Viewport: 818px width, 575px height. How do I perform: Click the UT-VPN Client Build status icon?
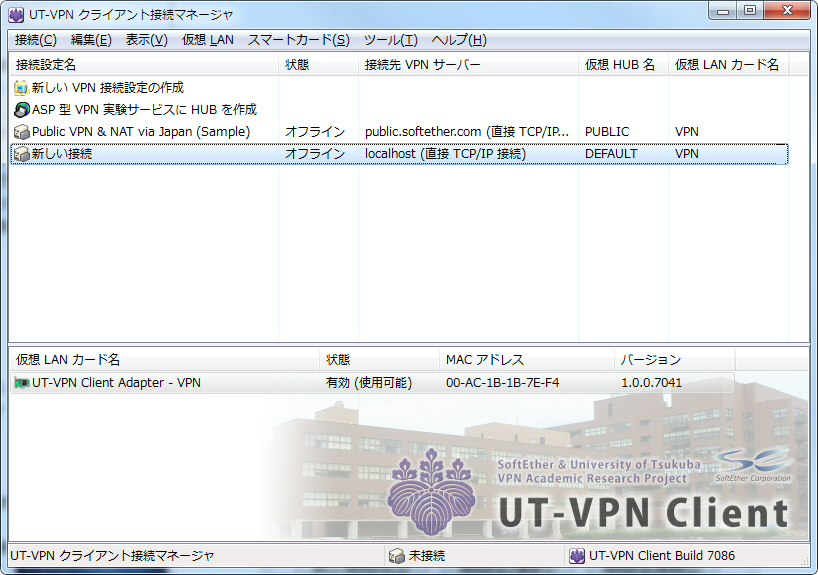tap(576, 556)
